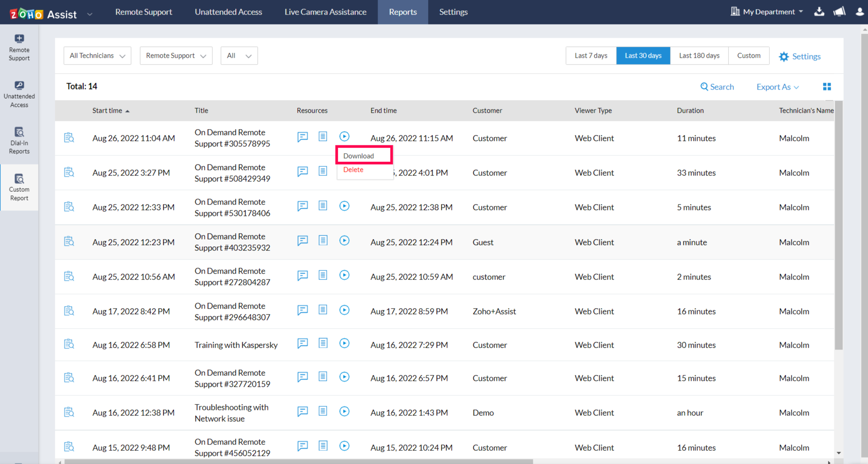Open report Settings via the gear link
The height and width of the screenshot is (464, 868).
tap(799, 56)
